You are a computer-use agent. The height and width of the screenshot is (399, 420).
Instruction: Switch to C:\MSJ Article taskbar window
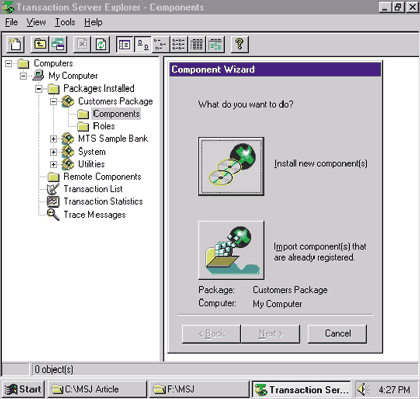[97, 389]
